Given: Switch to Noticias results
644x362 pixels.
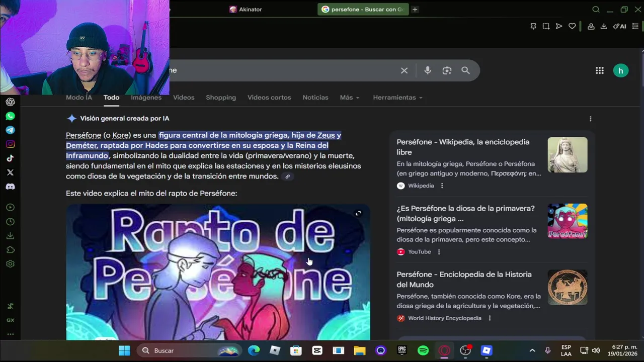Looking at the screenshot, I should click(x=315, y=98).
